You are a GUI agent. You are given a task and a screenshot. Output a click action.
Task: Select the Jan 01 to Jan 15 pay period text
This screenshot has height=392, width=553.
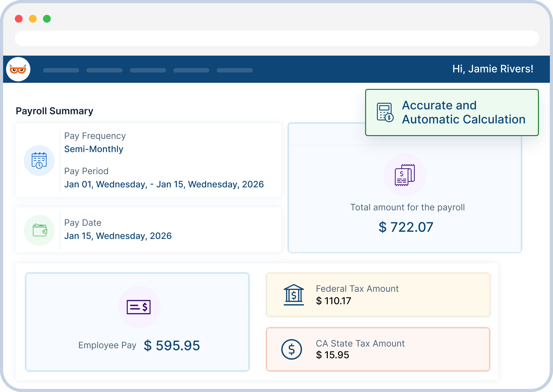tap(164, 184)
